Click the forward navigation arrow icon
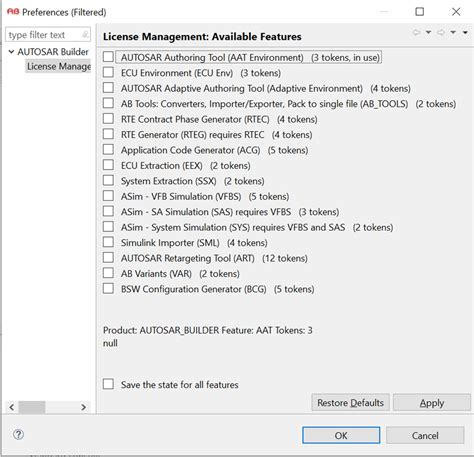 441,32
